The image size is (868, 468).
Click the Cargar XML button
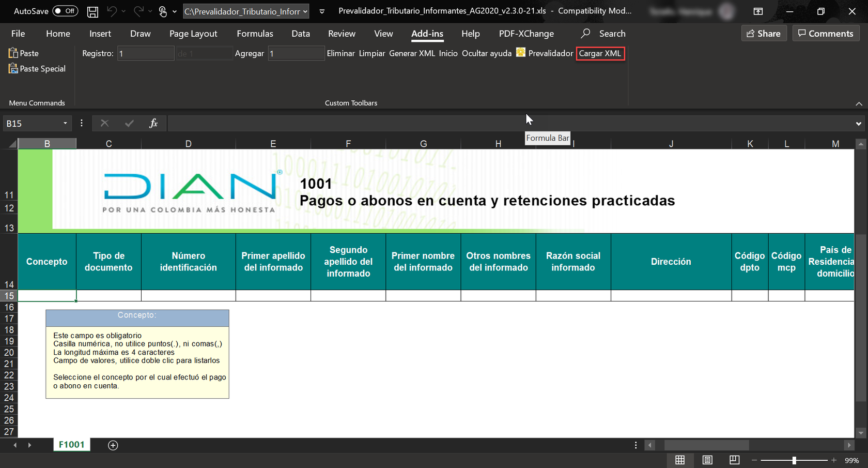(600, 53)
